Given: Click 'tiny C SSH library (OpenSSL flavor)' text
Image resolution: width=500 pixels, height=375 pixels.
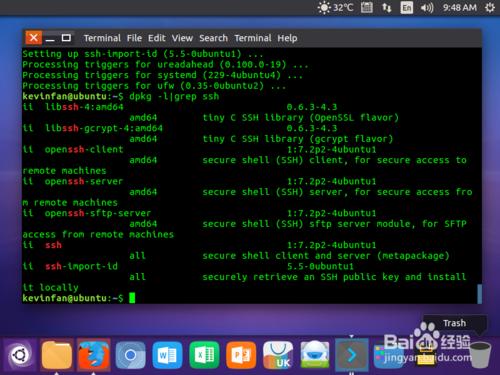Looking at the screenshot, I should [300, 117].
